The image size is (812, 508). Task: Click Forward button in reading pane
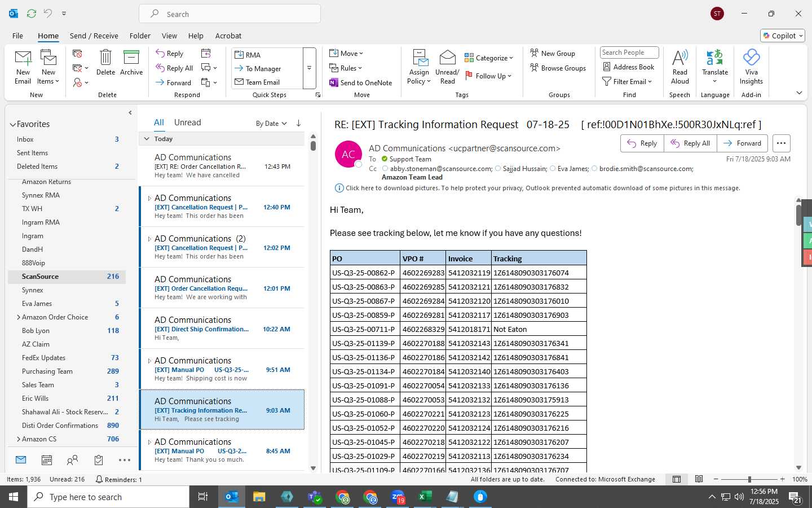(742, 143)
